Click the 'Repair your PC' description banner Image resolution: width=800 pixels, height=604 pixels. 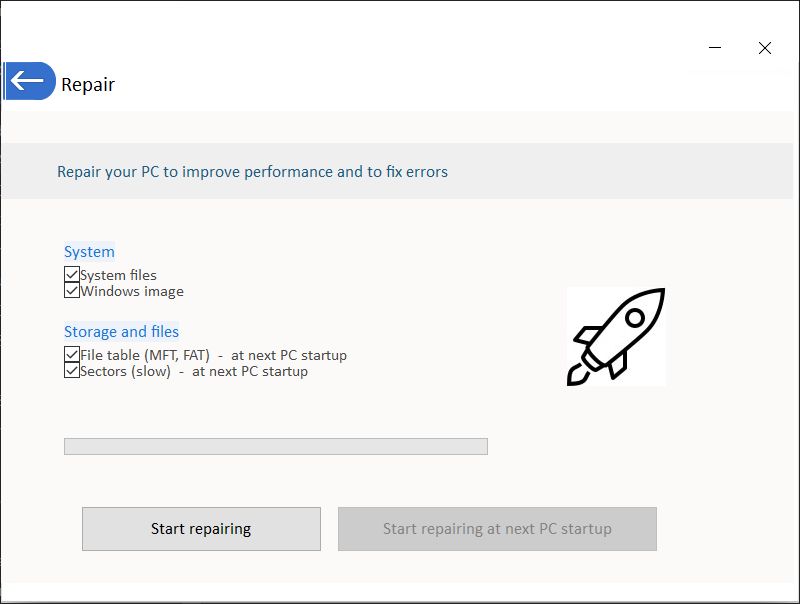point(252,172)
